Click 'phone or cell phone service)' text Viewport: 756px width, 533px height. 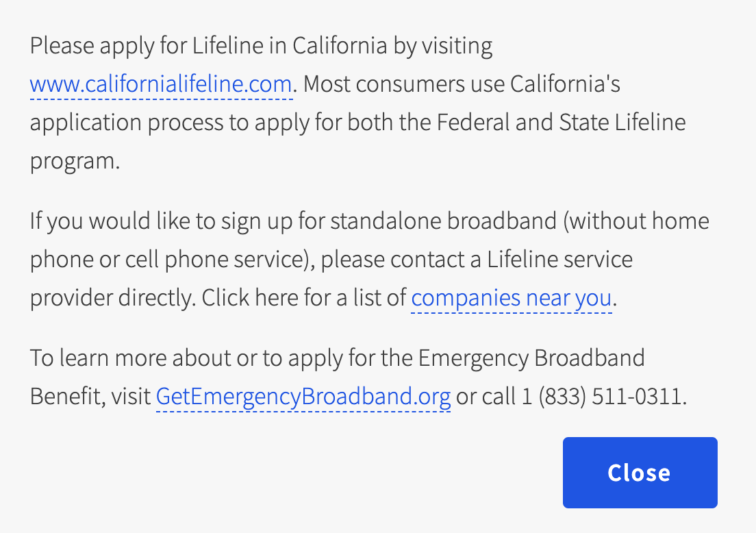point(172,260)
